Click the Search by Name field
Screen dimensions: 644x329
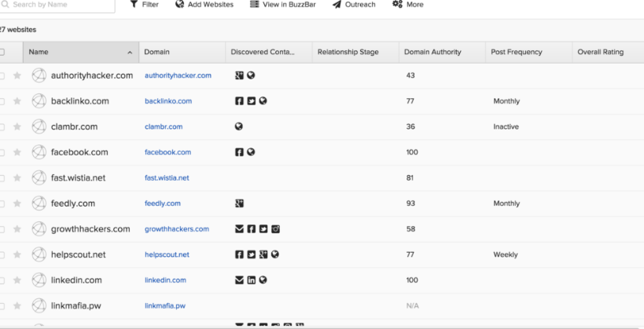click(x=57, y=5)
